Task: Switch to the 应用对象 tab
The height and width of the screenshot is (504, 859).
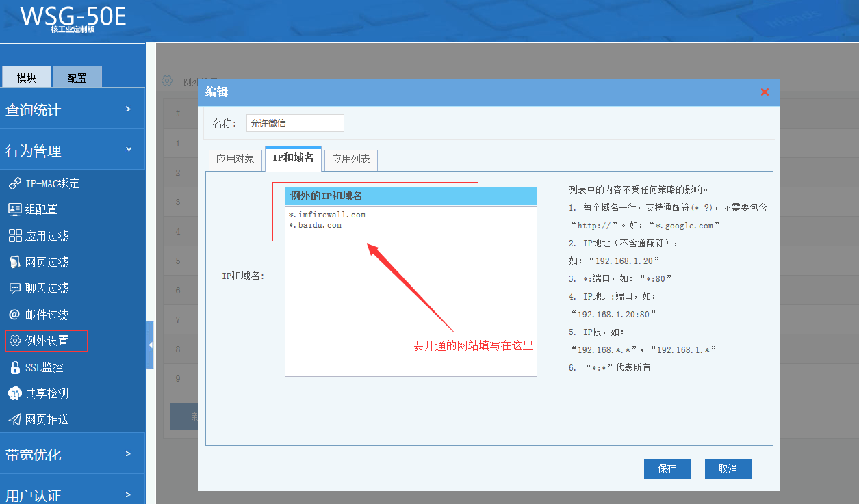Action: (x=235, y=159)
